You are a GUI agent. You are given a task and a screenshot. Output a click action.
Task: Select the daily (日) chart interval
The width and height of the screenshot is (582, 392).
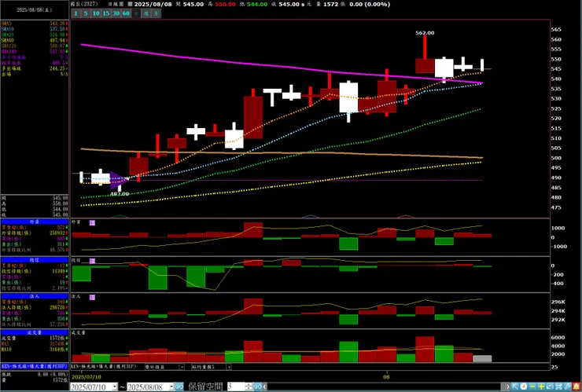136,13
